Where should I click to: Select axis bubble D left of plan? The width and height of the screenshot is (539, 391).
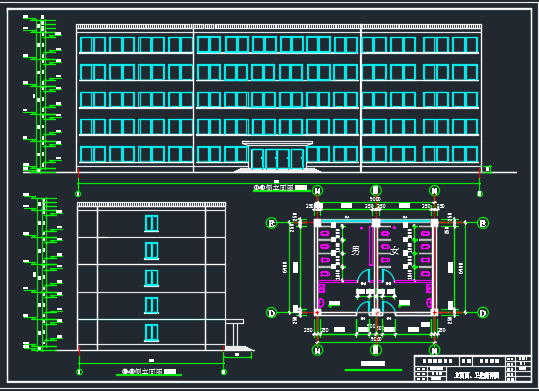(x=272, y=313)
